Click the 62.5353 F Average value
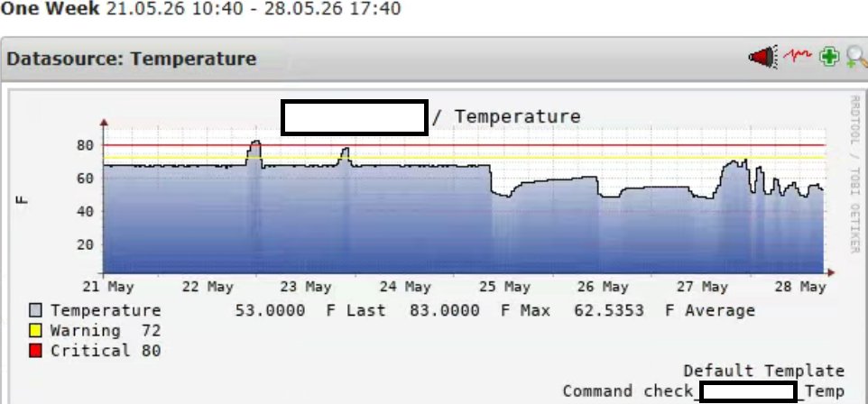This screenshot has width=868, height=404. (664, 310)
